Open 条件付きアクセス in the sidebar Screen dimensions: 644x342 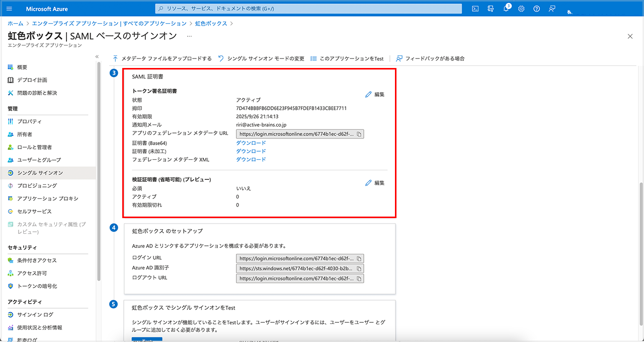pos(37,260)
